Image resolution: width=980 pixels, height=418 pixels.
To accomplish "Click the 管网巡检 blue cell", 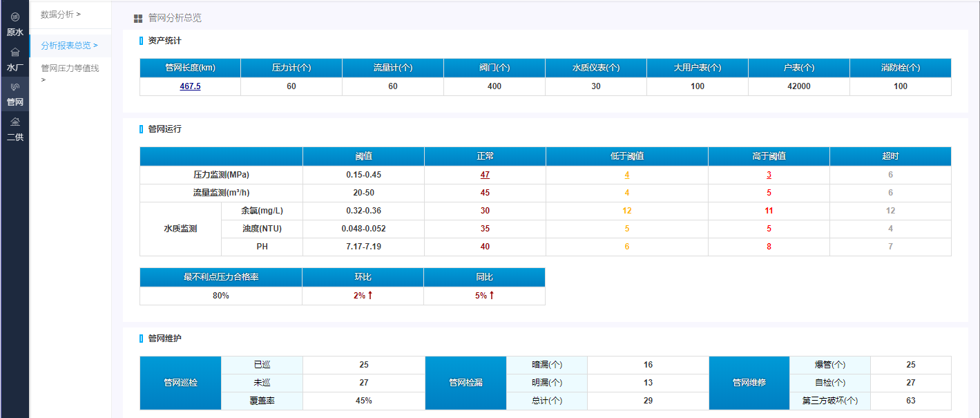I will pyautogui.click(x=180, y=383).
